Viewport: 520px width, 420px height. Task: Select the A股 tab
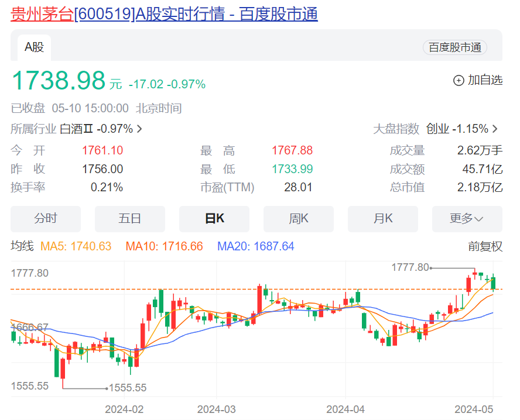[x=34, y=47]
